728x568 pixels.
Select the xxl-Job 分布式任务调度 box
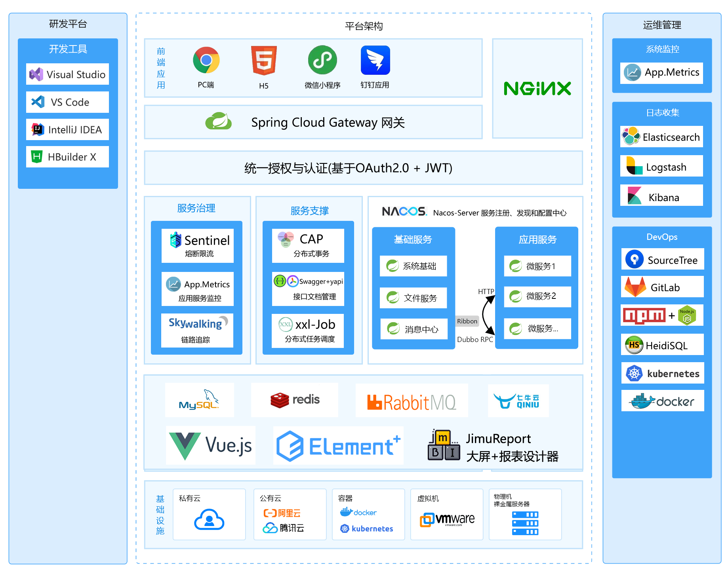coord(308,331)
